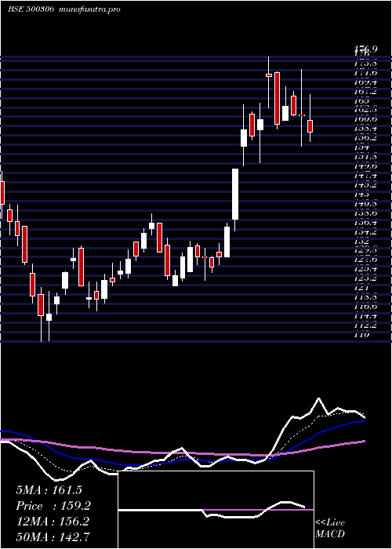Image resolution: width=392 pixels, height=549 pixels.
Task: Select the 50MA : 142.7 readout
Action: (53, 537)
